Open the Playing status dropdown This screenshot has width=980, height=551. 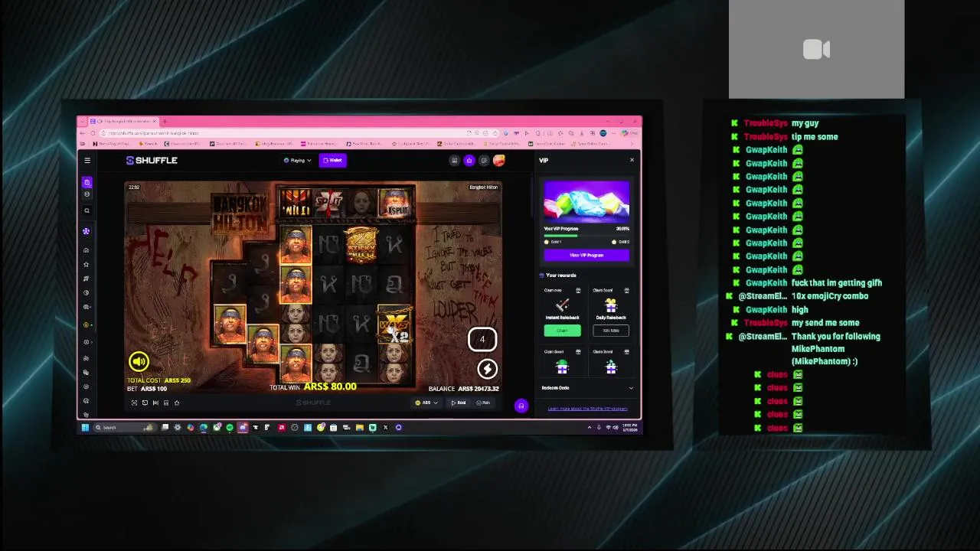click(297, 160)
